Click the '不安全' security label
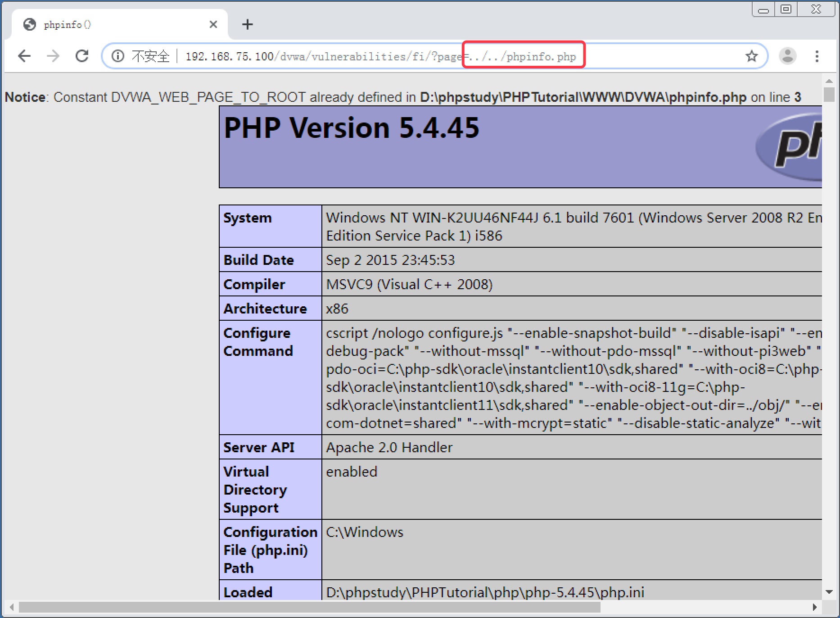Screen dimensions: 840x618 point(151,56)
